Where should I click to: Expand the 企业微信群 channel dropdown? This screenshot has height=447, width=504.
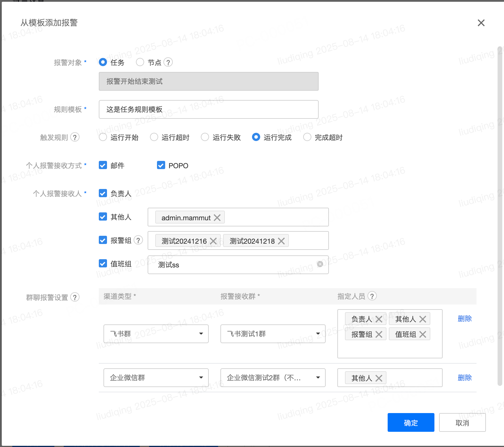(x=156, y=378)
